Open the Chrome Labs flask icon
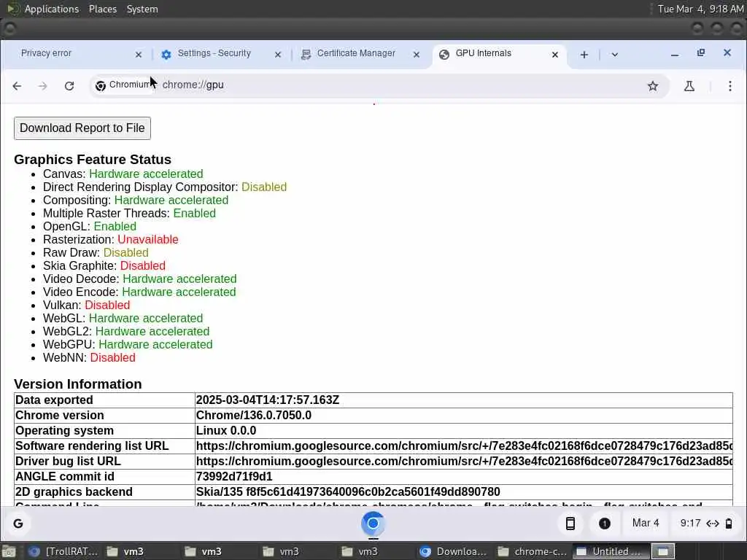This screenshot has width=747, height=560. pyautogui.click(x=689, y=86)
